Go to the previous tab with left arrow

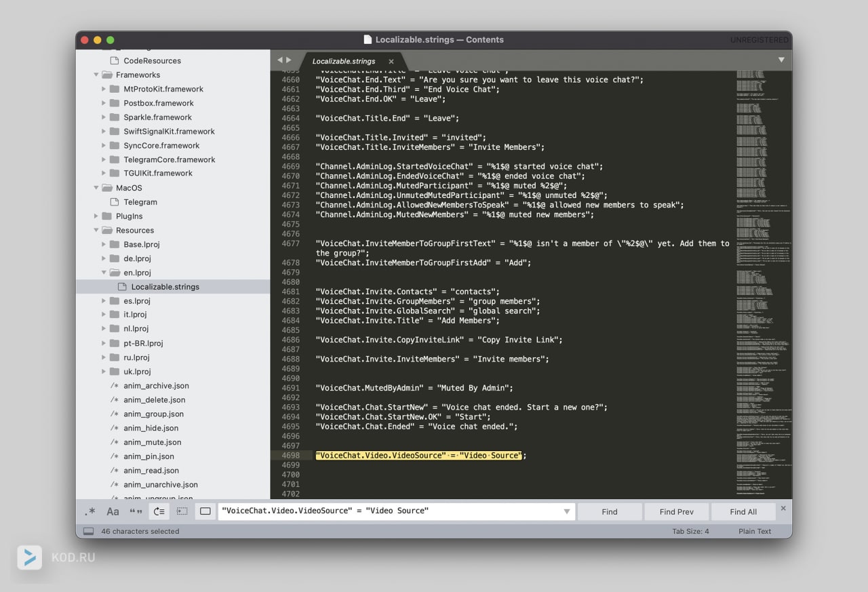click(x=279, y=60)
